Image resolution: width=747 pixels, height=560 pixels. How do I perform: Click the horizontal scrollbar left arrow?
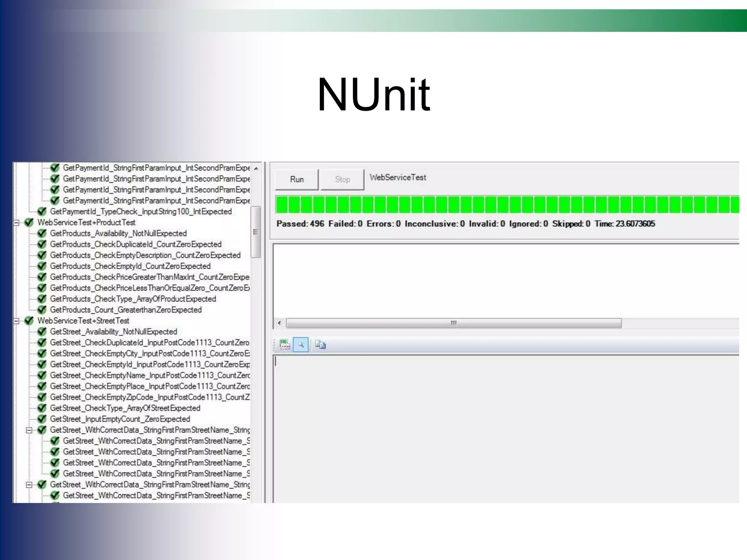coord(279,323)
